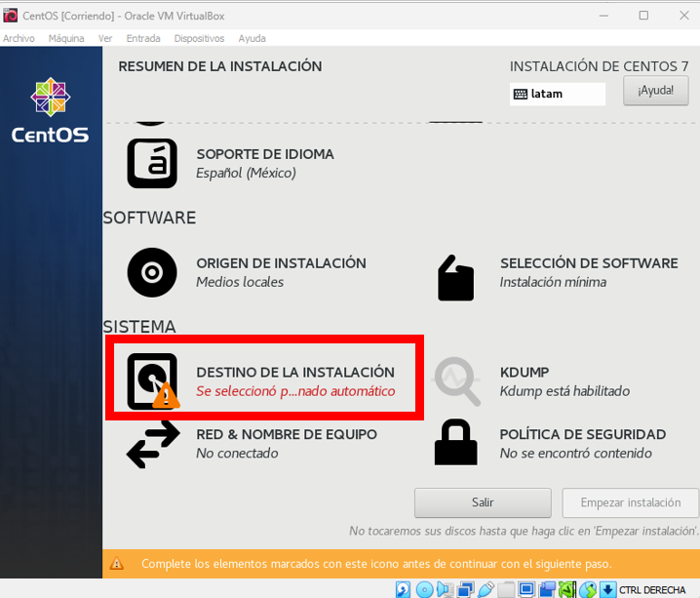
Task: Click VirtualBox display status icon
Action: click(x=526, y=589)
